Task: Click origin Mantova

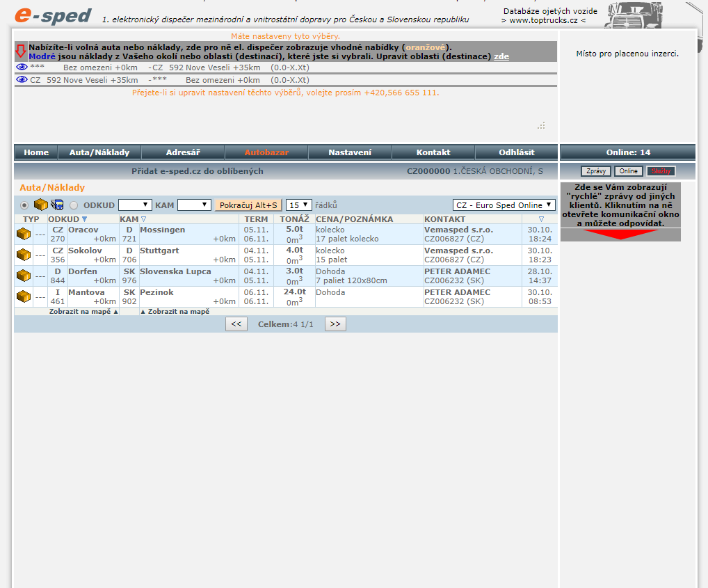Action: coord(86,292)
